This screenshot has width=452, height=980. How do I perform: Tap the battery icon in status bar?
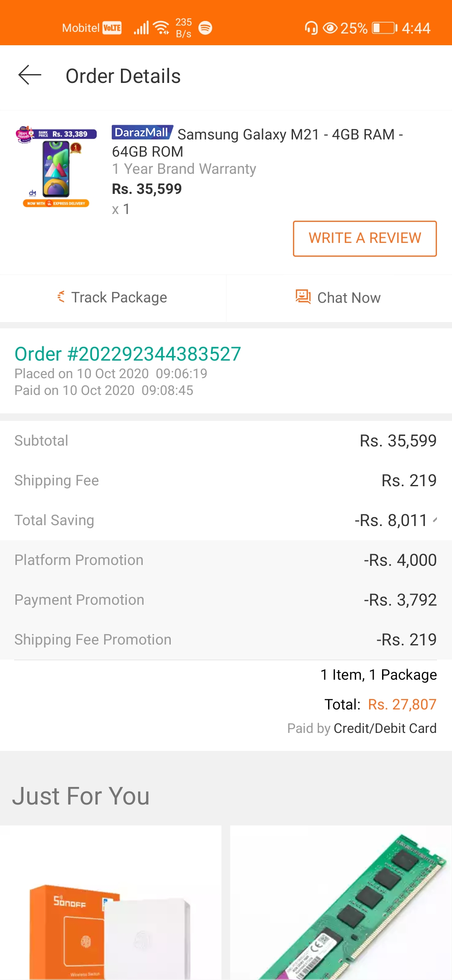click(385, 28)
